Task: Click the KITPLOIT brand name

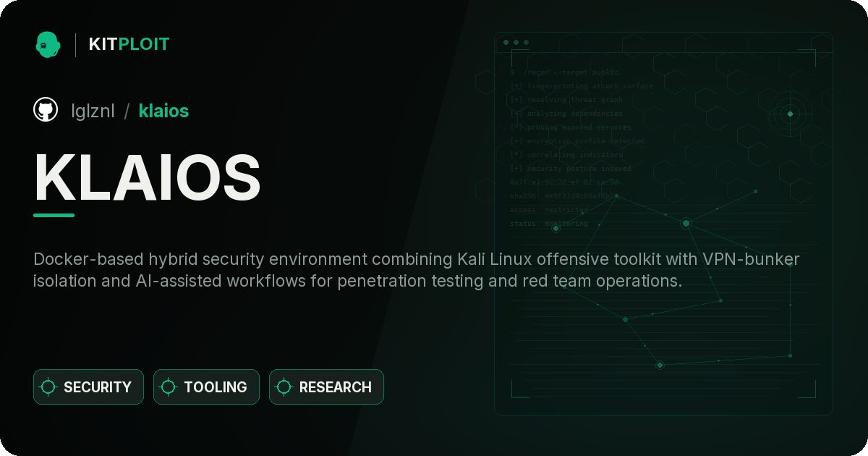Action: click(129, 44)
